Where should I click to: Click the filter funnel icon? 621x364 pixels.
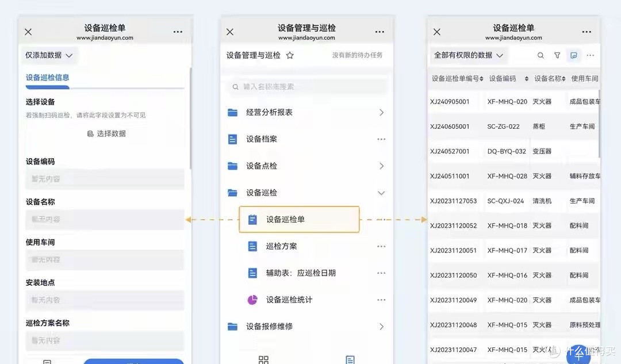tap(557, 55)
